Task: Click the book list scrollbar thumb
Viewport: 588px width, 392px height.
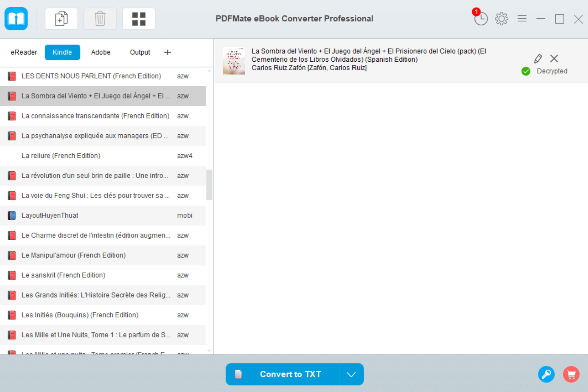Action: (x=209, y=185)
